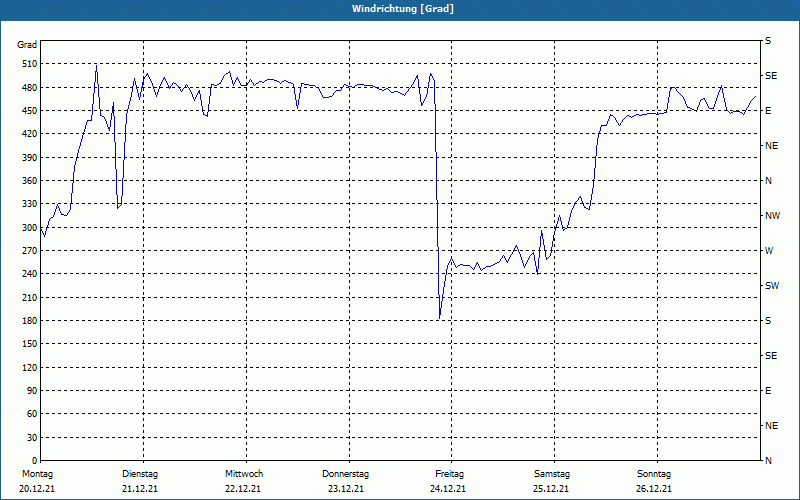The height and width of the screenshot is (500, 800).
Task: Click the 30 value on the degree axis
Action: (x=32, y=438)
